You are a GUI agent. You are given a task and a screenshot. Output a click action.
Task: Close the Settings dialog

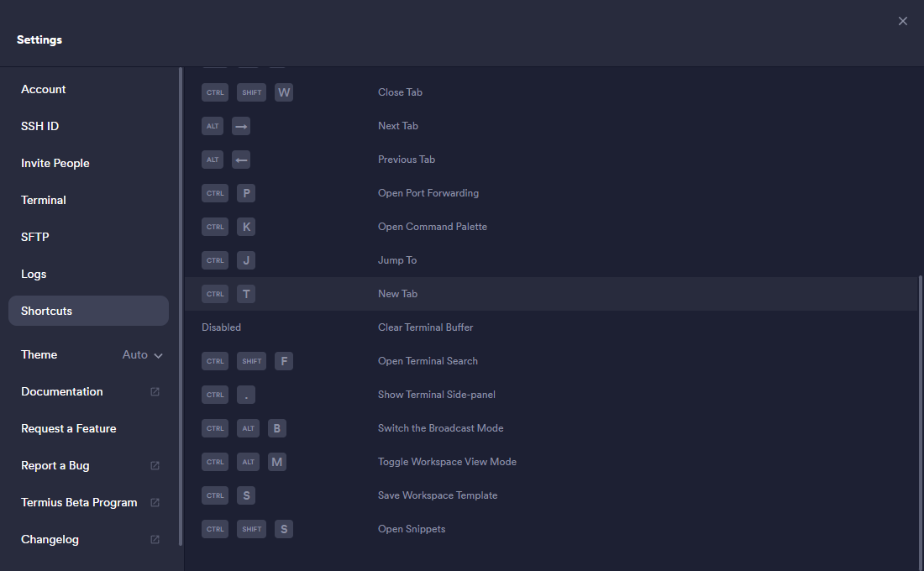point(903,21)
